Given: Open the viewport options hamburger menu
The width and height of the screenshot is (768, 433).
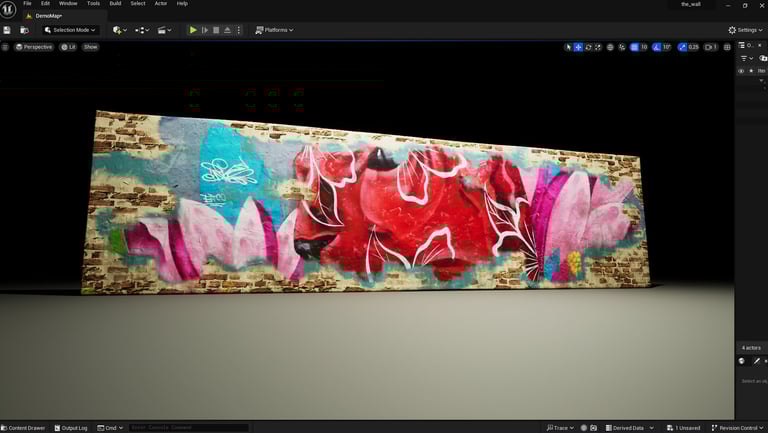Looking at the screenshot, I should tap(5, 47).
